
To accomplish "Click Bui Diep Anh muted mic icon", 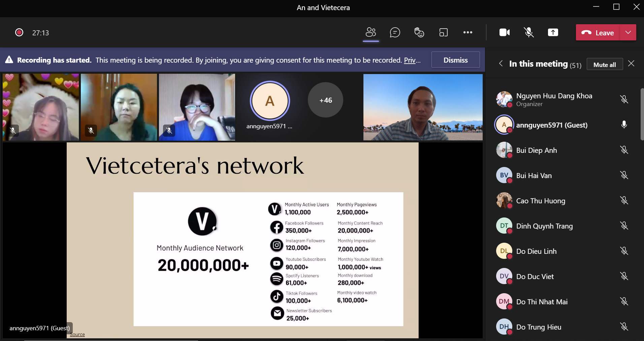I will pos(624,150).
